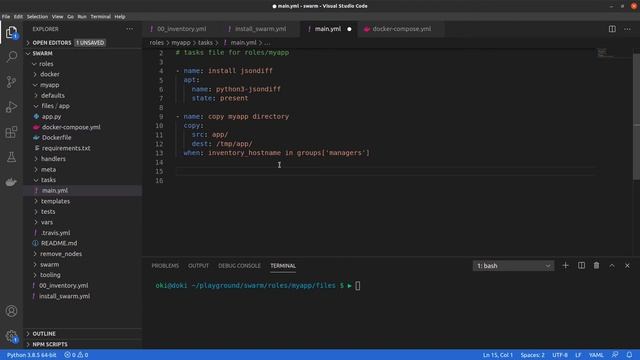
Task: Select Python 3.8.5 64-bit interpreter in status bar
Action: (x=31, y=355)
